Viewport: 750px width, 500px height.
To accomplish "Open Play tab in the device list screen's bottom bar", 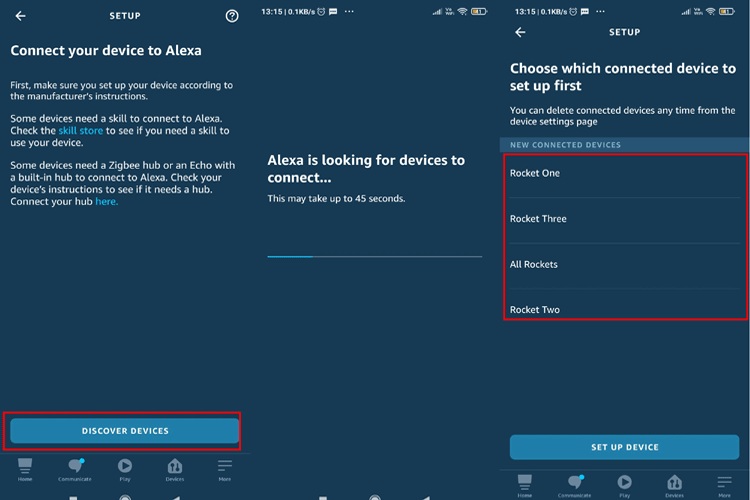I will click(625, 486).
